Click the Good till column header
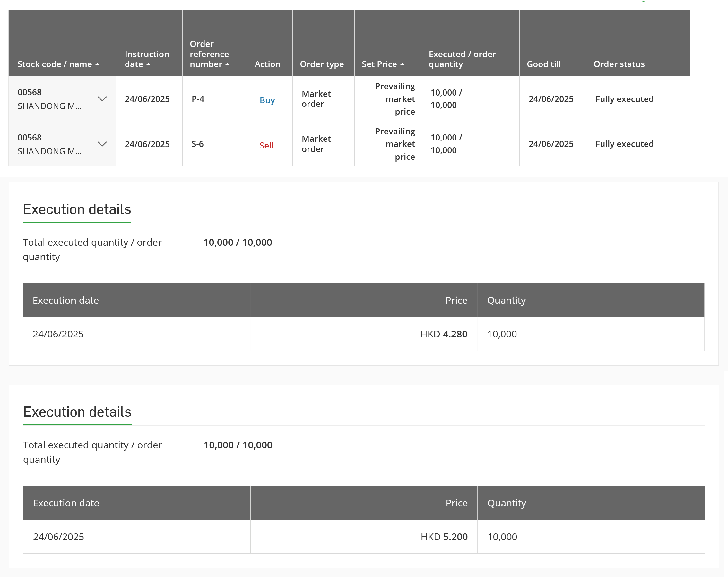Screen dimensions: 728x577 (544, 64)
